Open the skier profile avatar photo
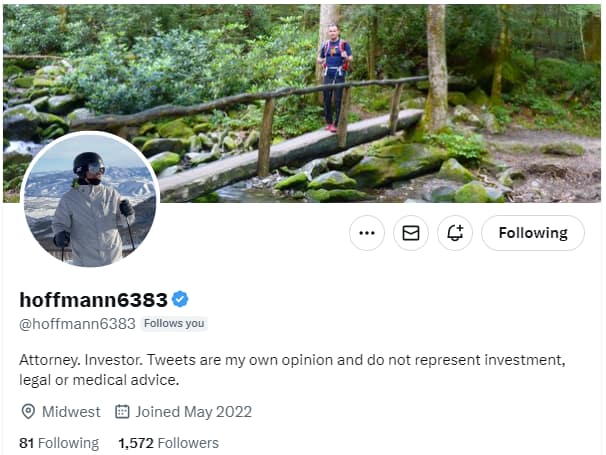 (x=90, y=200)
